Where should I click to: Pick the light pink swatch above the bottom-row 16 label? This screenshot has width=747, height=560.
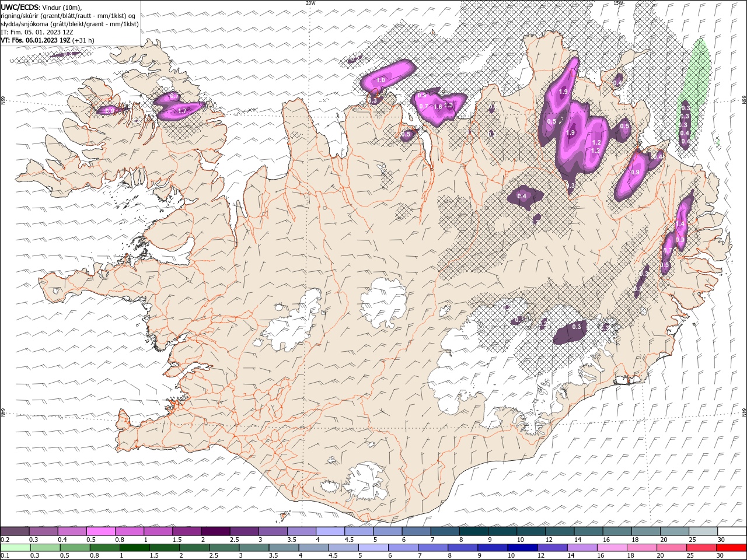(x=613, y=548)
